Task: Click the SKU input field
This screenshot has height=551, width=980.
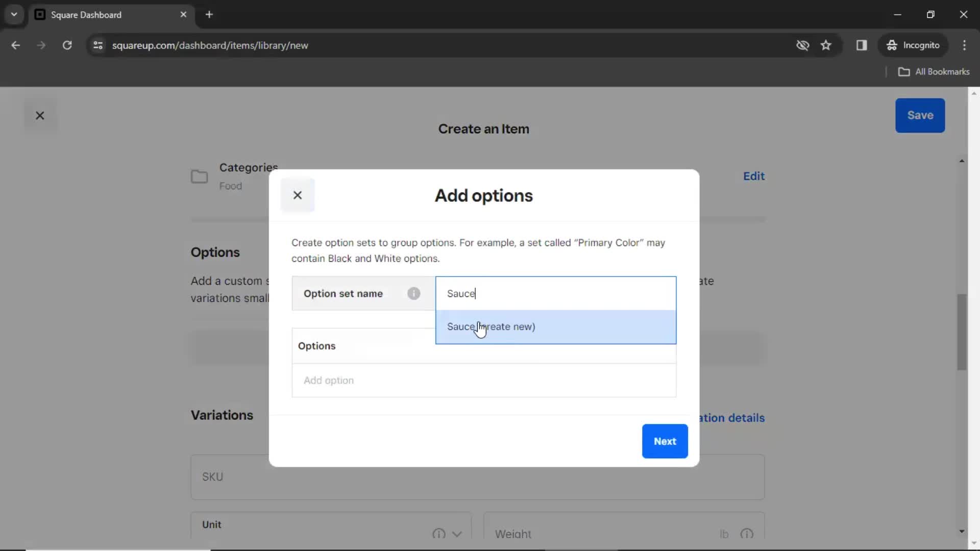Action: (x=477, y=477)
